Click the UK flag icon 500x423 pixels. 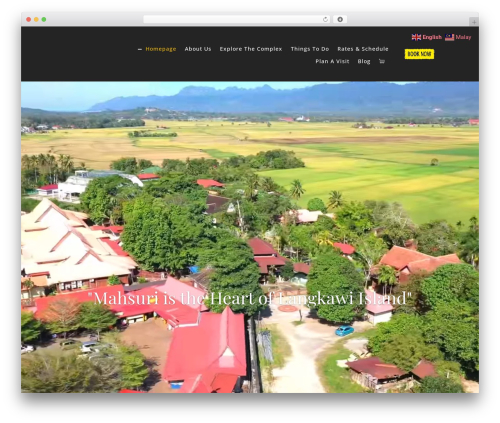point(416,37)
